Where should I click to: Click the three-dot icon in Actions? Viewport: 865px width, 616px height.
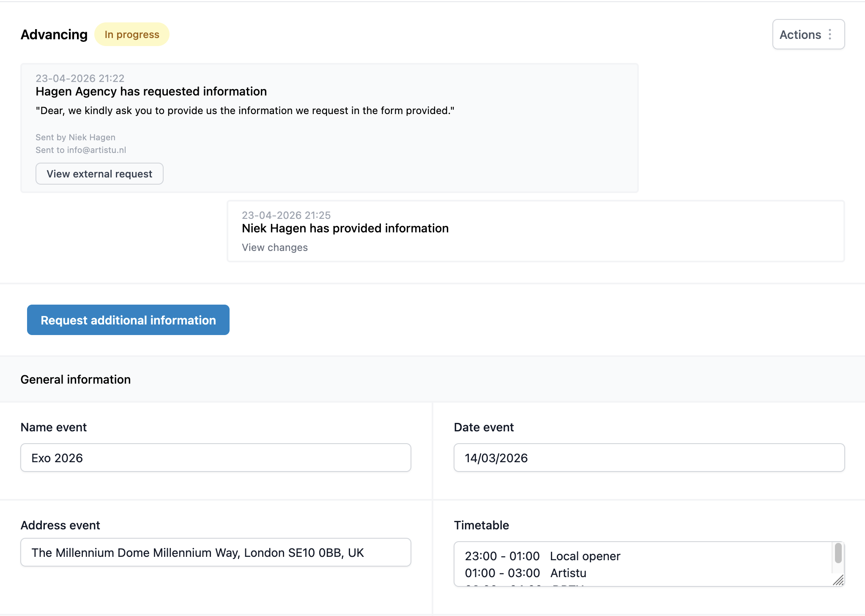830,35
